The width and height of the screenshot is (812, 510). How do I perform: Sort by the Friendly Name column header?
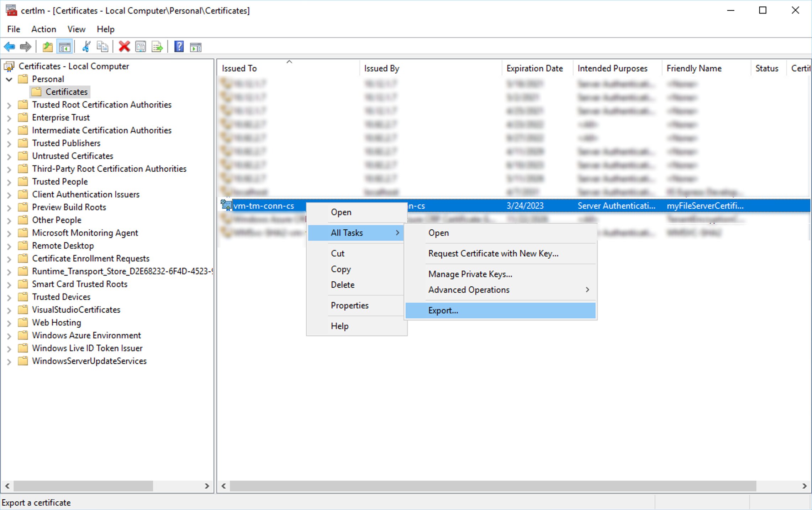pyautogui.click(x=707, y=68)
